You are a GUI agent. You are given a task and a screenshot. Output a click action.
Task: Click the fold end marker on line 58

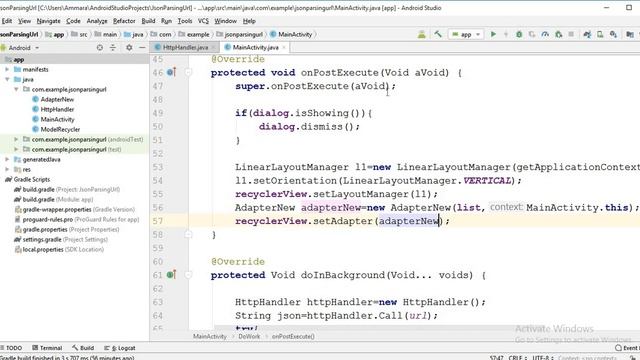point(188,235)
